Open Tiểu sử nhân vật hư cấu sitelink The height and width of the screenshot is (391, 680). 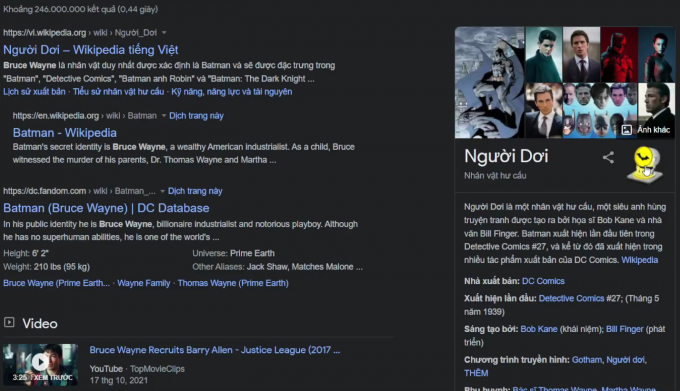point(118,92)
